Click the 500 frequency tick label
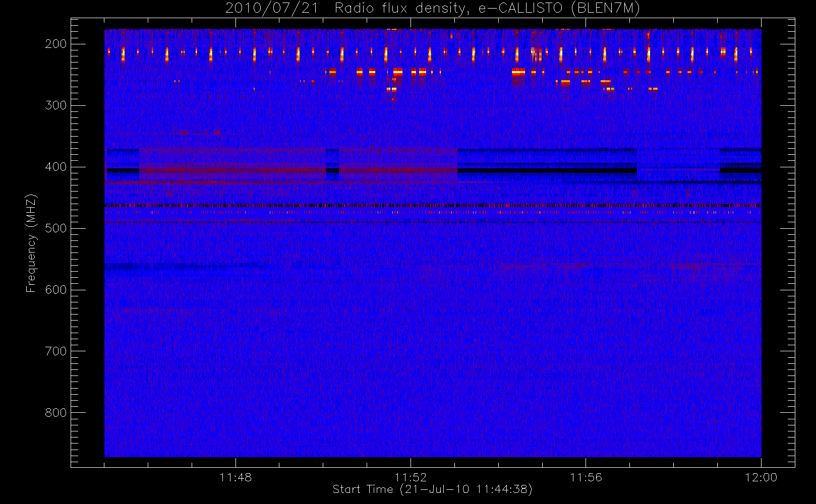The width and height of the screenshot is (816, 504). pyautogui.click(x=56, y=228)
